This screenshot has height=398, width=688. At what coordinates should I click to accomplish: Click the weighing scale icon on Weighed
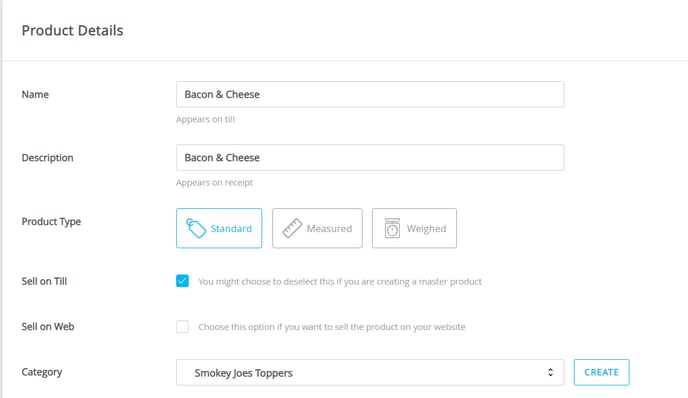392,228
